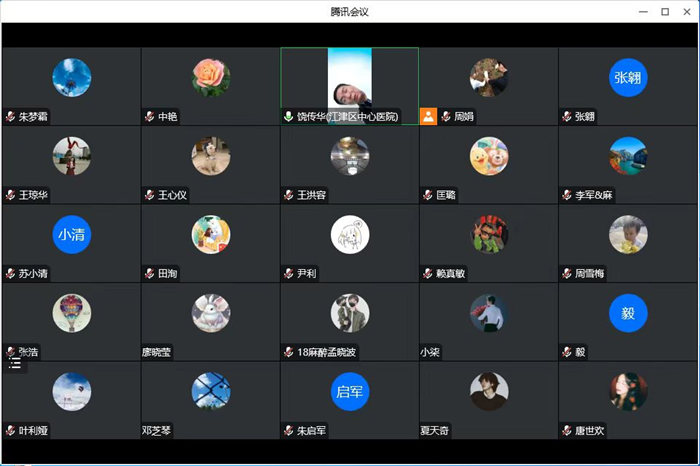Select 饶传华's live video tile
The width and height of the screenshot is (700, 466).
coord(350,86)
